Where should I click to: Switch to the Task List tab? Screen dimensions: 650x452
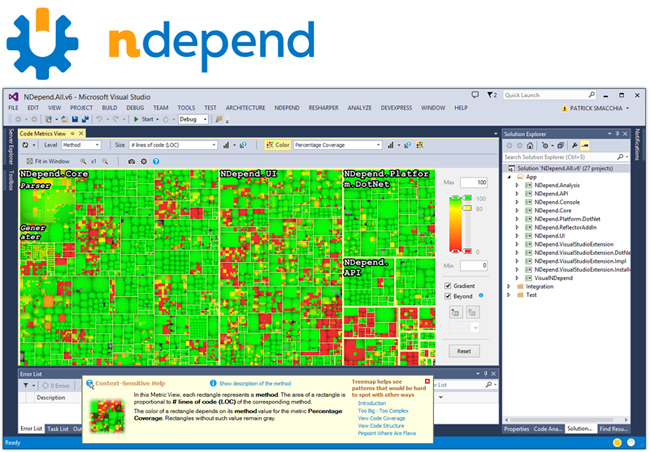(58, 429)
